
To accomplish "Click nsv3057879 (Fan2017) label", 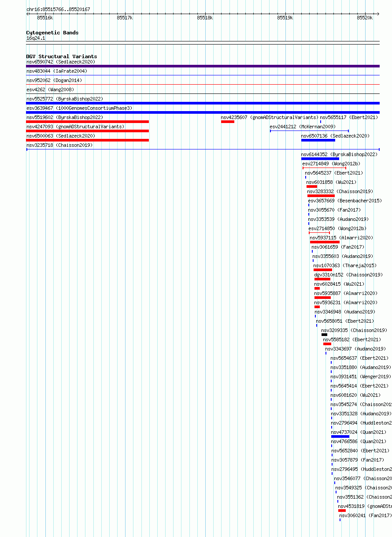I will click(x=358, y=460).
